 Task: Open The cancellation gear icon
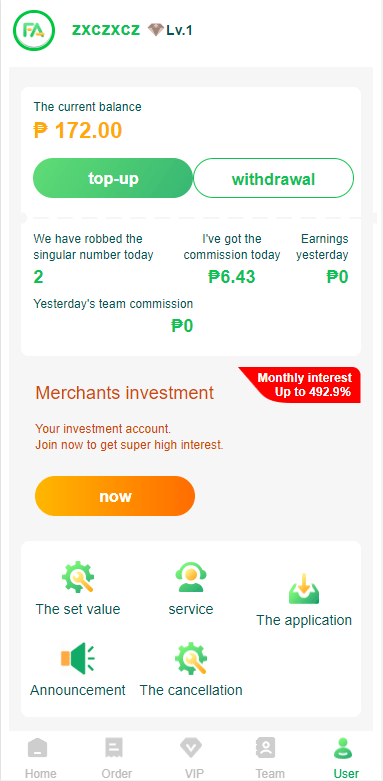coord(191,657)
